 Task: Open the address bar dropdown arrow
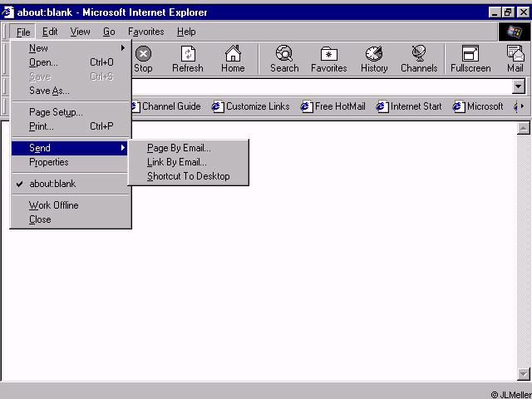(x=519, y=86)
